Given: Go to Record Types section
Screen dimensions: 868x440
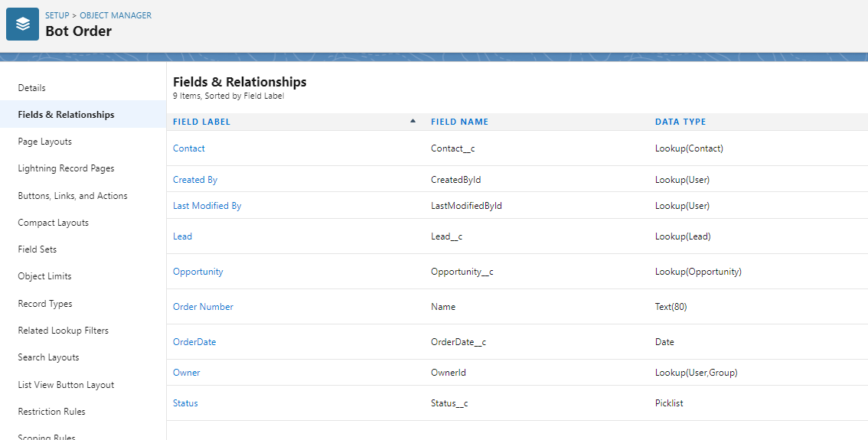Looking at the screenshot, I should [x=45, y=304].
